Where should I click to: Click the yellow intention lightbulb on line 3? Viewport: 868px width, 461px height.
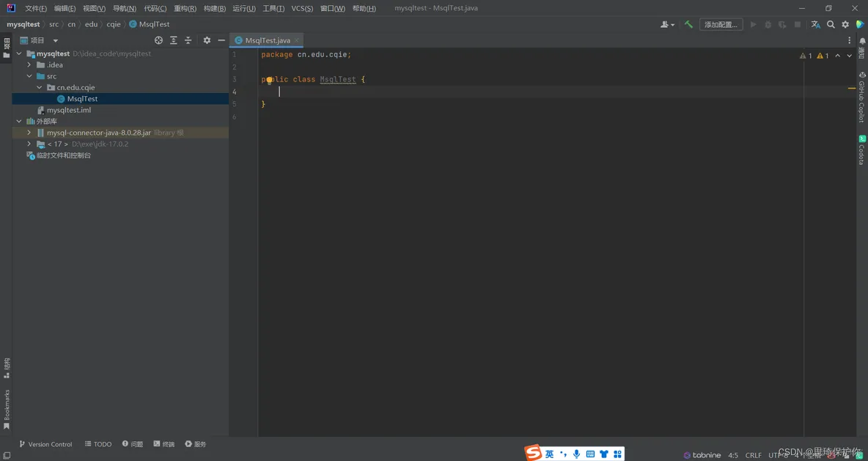point(270,80)
